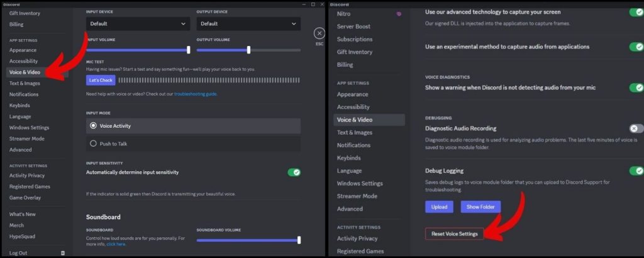Open Accessibility in right window sidebar
The height and width of the screenshot is (258, 644).
coord(353,107)
